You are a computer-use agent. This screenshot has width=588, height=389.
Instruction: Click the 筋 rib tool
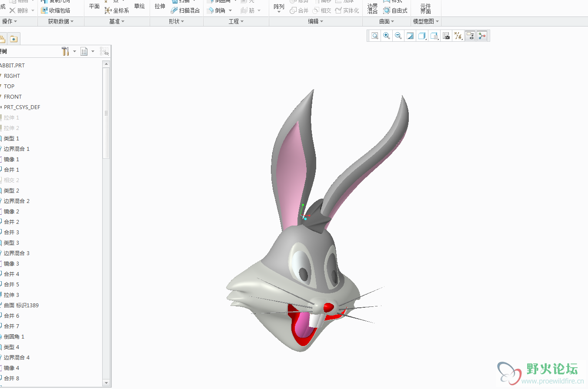[x=248, y=10]
